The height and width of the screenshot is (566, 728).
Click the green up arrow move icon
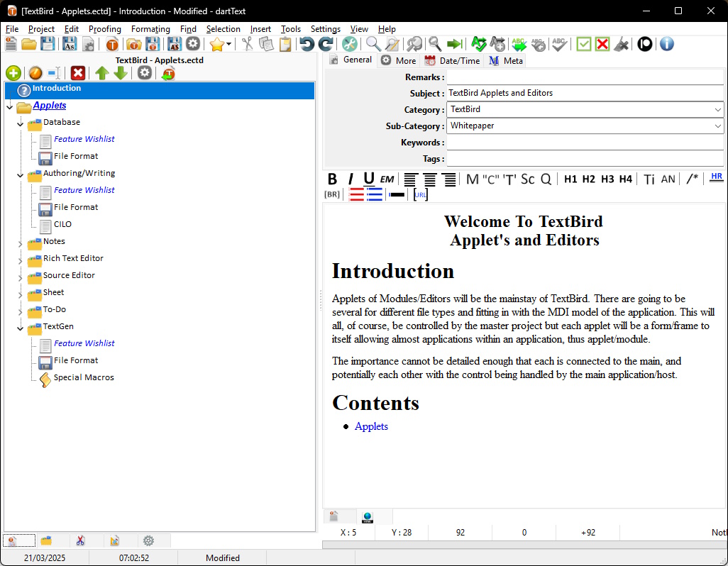point(101,73)
